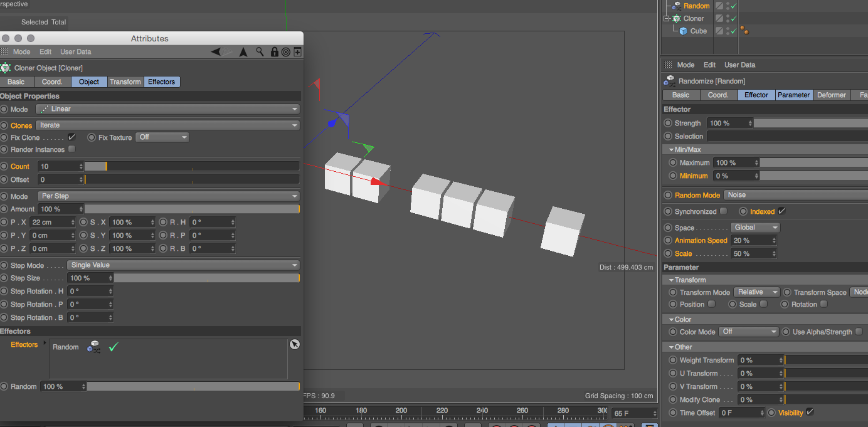Viewport: 868px width, 427px height.
Task: Click the Cloner Object icon in Attributes header
Action: click(x=6, y=68)
